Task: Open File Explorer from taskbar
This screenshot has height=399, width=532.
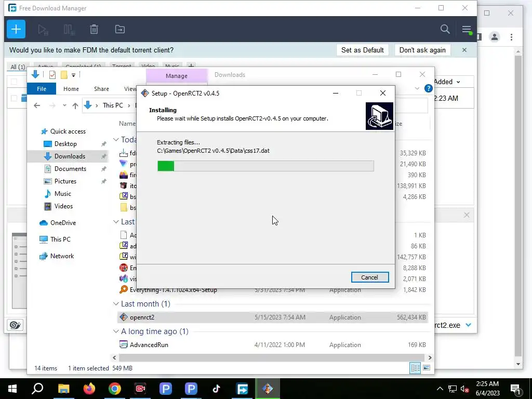Action: point(63,389)
